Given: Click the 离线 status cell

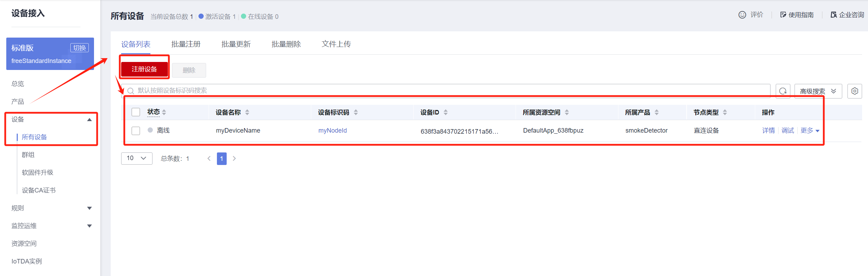Looking at the screenshot, I should [159, 131].
